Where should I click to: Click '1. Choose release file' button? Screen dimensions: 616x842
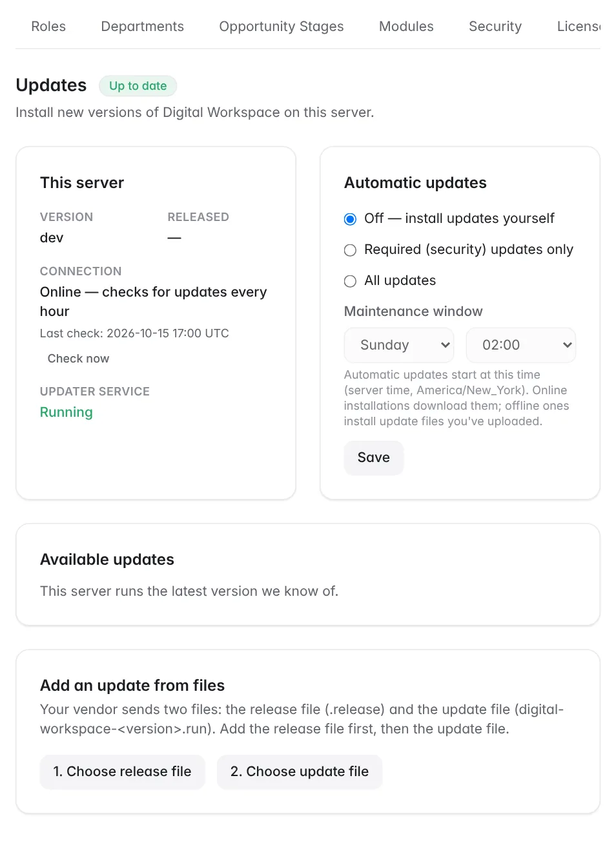coord(123,772)
